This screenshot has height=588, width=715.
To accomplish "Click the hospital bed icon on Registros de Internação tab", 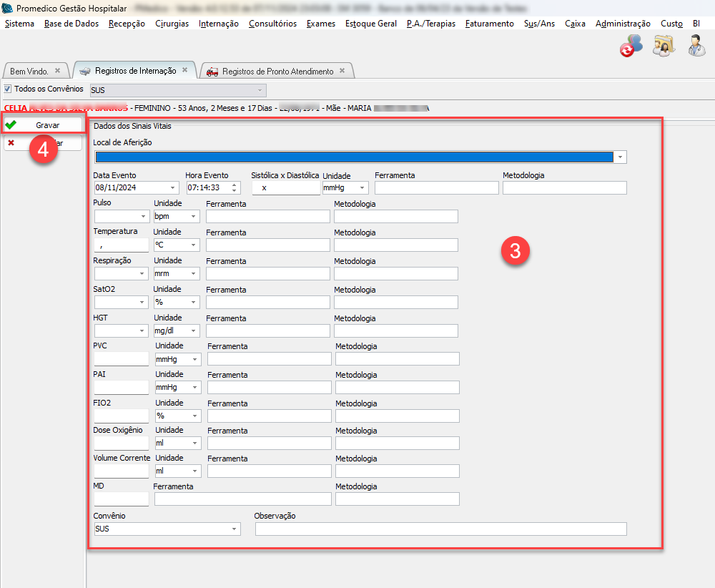I will tap(85, 72).
